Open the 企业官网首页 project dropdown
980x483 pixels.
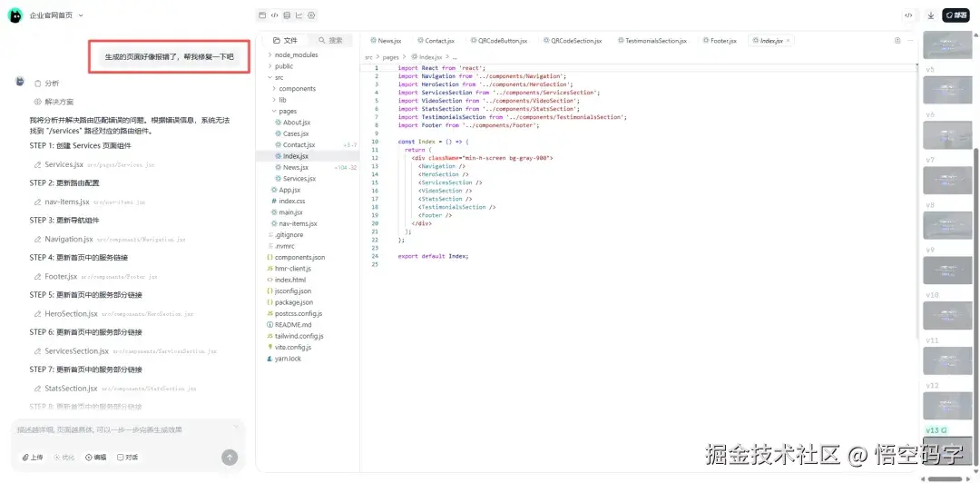tap(56, 15)
